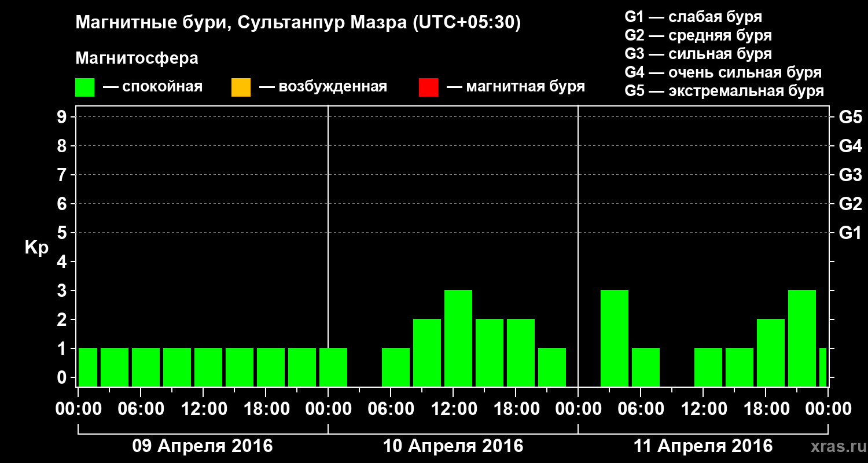This screenshot has height=463, width=868.
Task: Click the '12:00' time label above 09 Апреля
Action: [x=203, y=409]
